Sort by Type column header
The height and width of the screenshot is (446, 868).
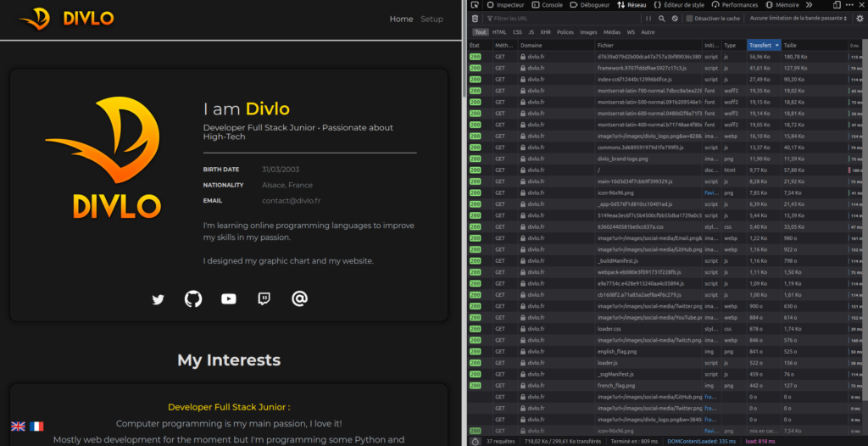point(735,45)
